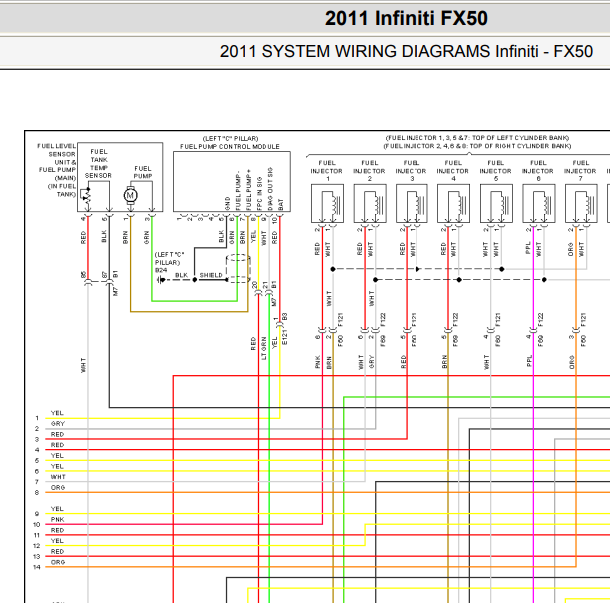Select the Fuel Injector 3 coil symbol
The height and width of the screenshot is (603, 610).
click(x=421, y=204)
